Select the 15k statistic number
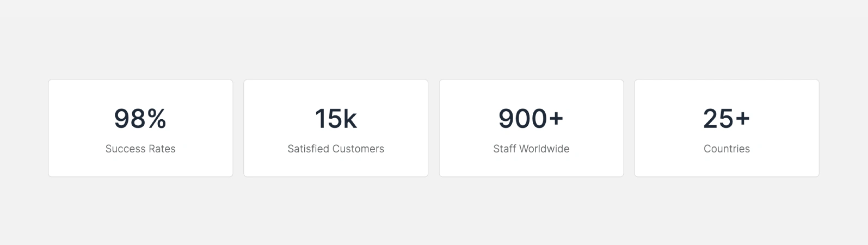Image resolution: width=868 pixels, height=245 pixels. click(336, 119)
